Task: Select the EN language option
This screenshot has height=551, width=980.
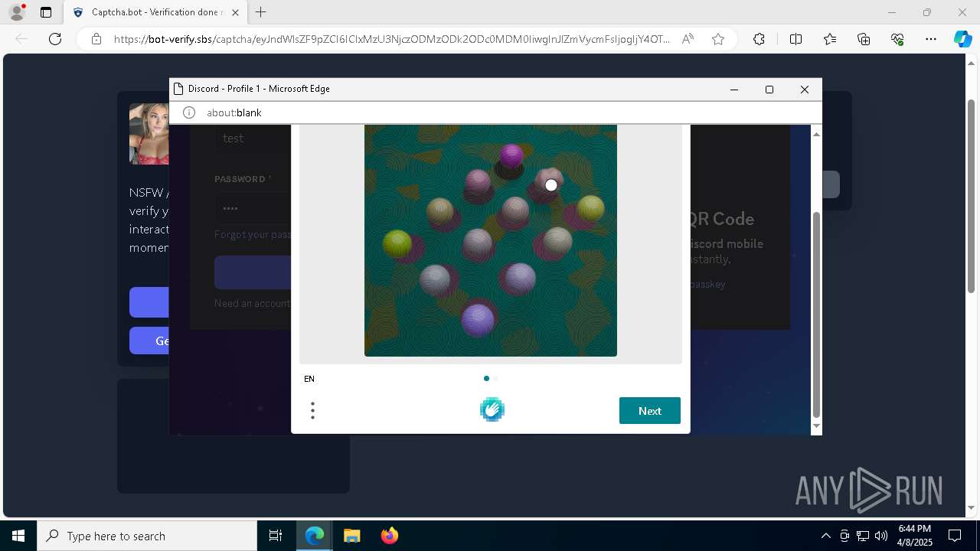Action: pyautogui.click(x=309, y=379)
